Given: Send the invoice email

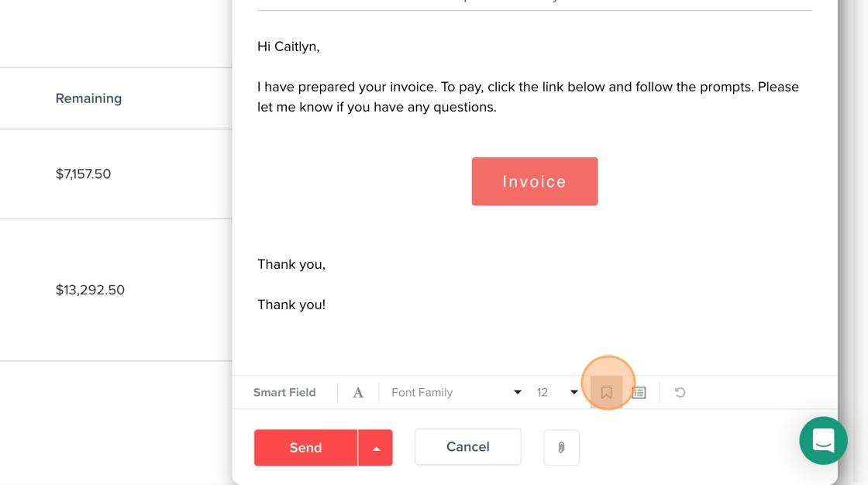Looking at the screenshot, I should pos(305,448).
